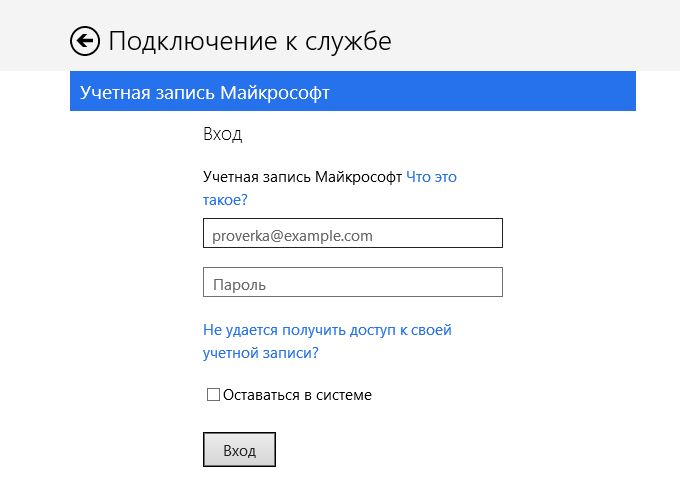Click the word "Майкрософт" in the field label

(x=358, y=177)
